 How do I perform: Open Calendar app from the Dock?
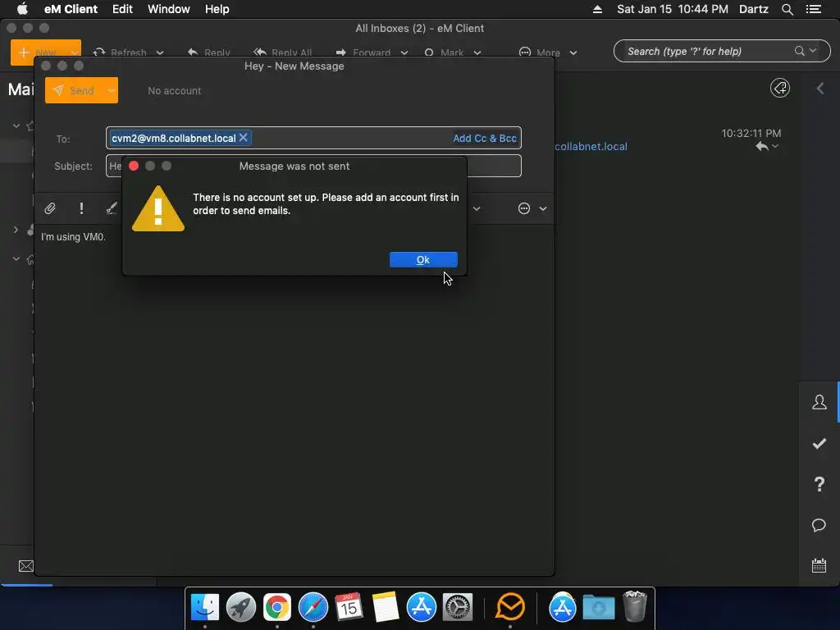click(349, 607)
